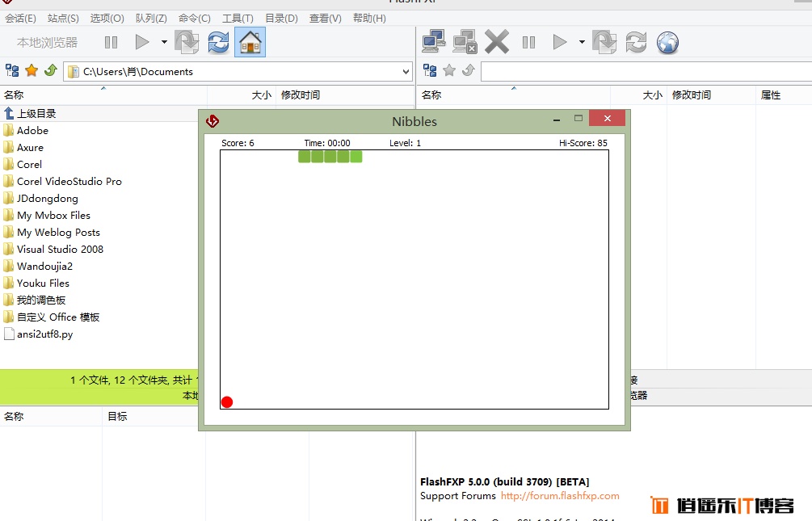This screenshot has height=521, width=812.
Task: Click the remote connect computers icon
Action: (x=434, y=42)
